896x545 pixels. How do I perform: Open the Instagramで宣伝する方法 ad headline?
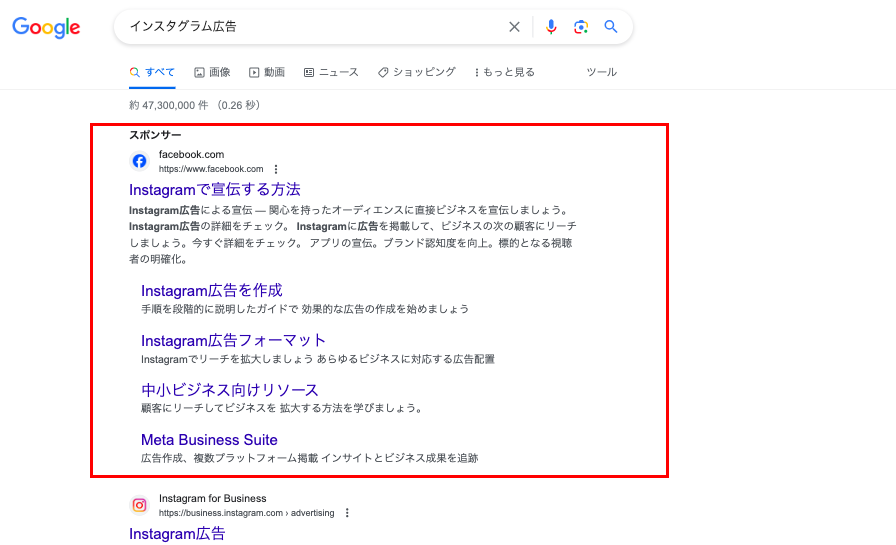(215, 190)
